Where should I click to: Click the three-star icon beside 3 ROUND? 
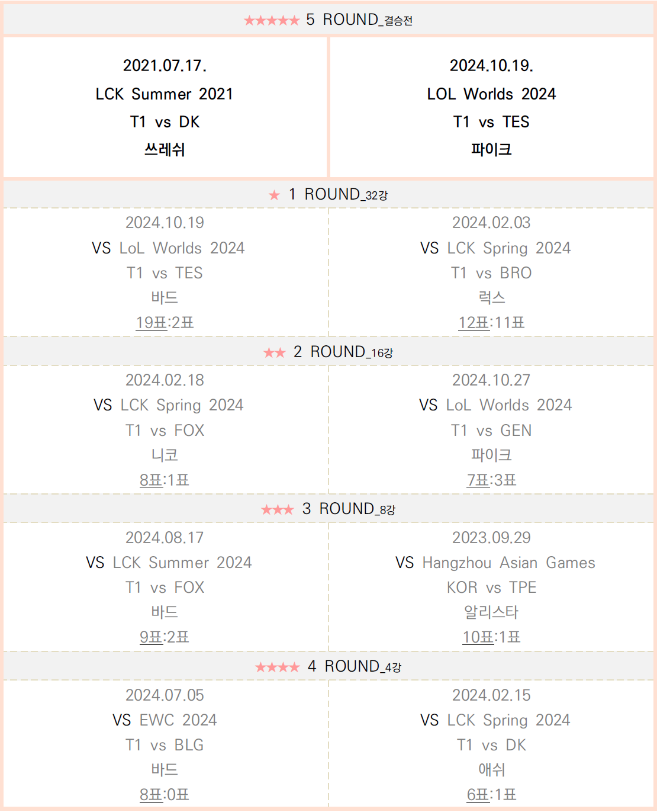[x=277, y=510]
